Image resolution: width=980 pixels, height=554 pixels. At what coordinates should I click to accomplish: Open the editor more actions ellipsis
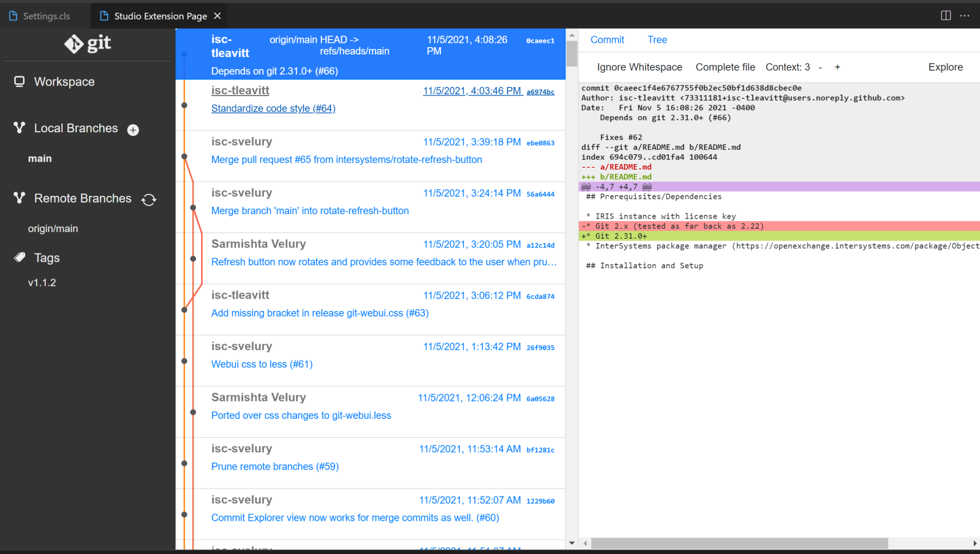[965, 15]
